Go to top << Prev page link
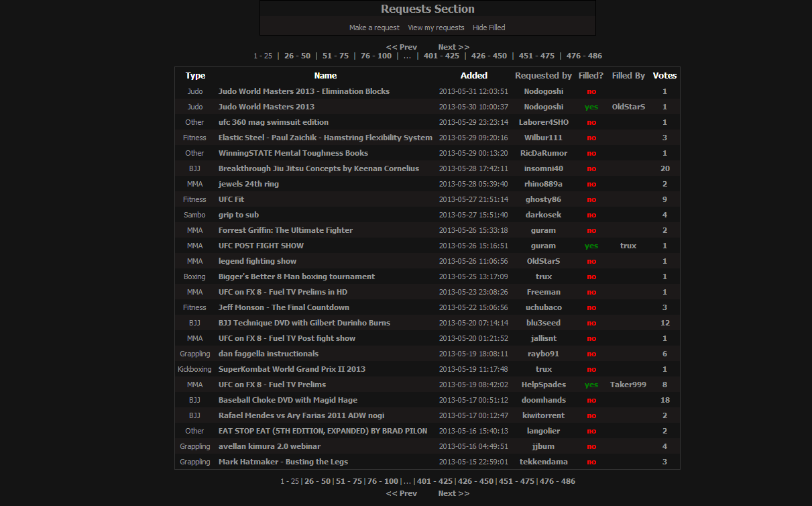 point(402,47)
